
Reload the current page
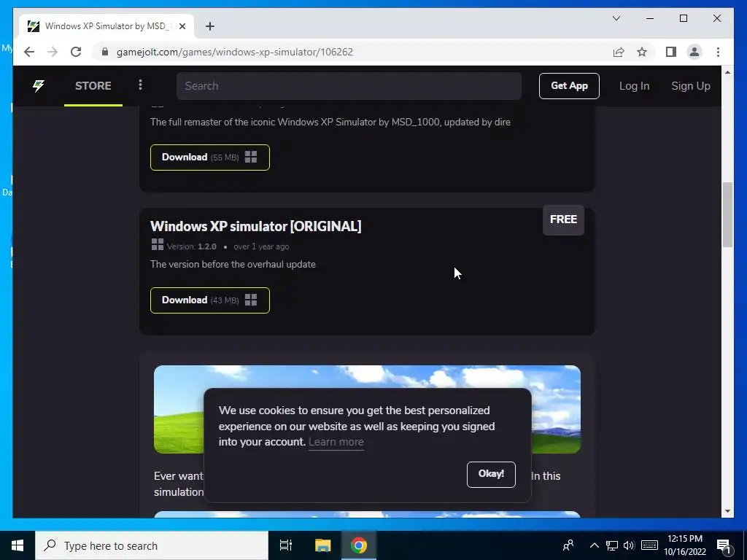click(76, 52)
